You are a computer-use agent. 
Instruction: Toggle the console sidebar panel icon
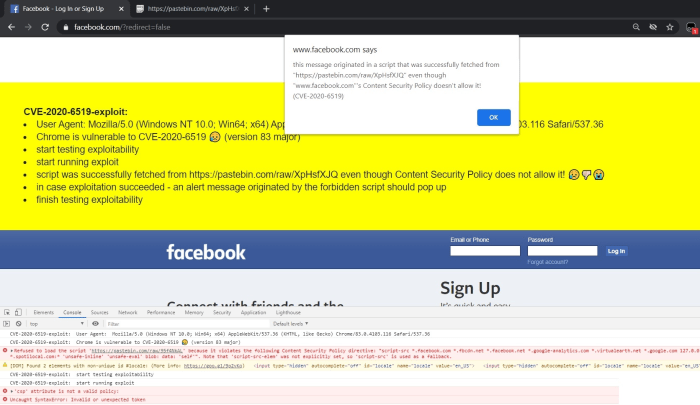(x=7, y=324)
